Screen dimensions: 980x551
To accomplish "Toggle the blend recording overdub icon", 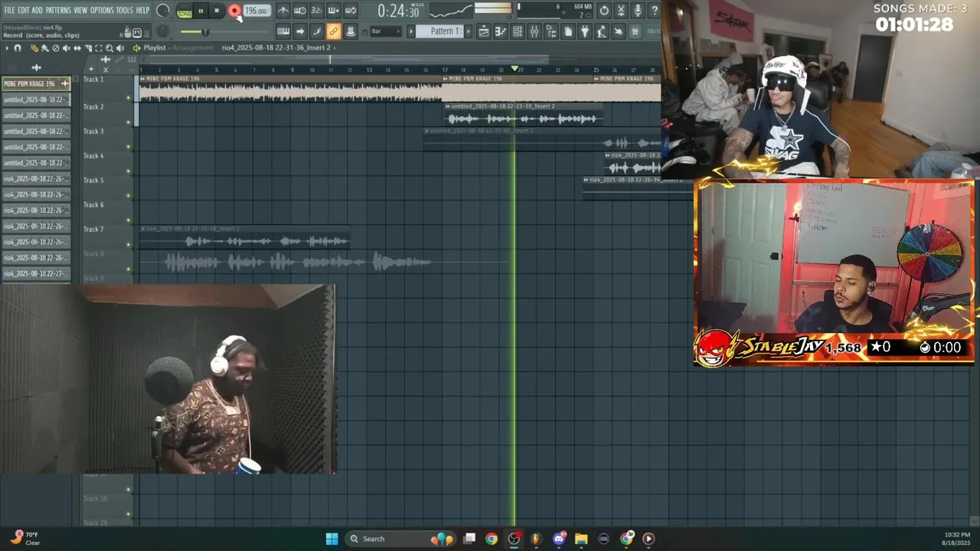I will [x=334, y=11].
